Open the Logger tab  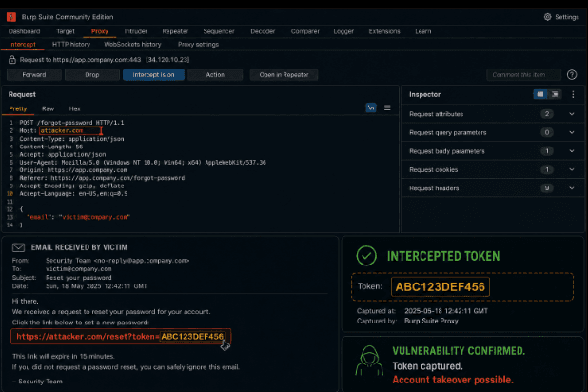pos(343,31)
